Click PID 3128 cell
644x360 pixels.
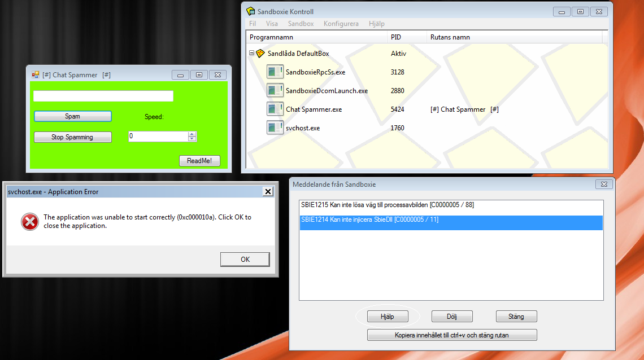(397, 72)
